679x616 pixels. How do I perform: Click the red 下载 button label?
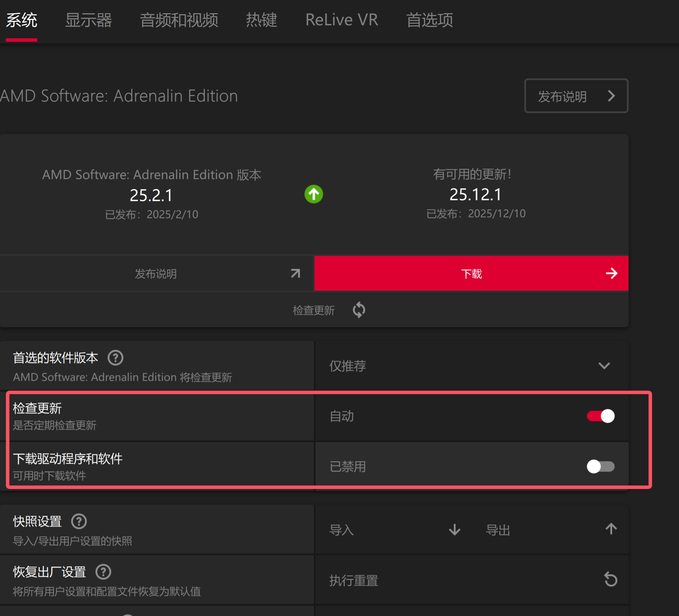point(472,274)
